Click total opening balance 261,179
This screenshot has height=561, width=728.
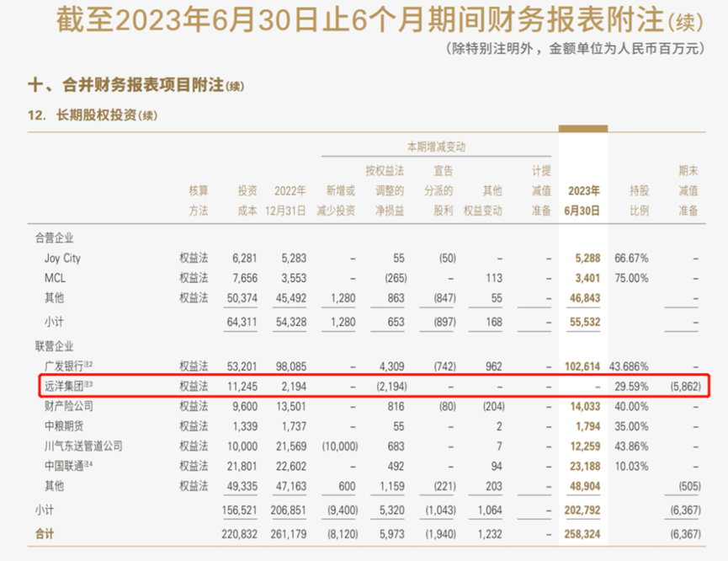[289, 534]
